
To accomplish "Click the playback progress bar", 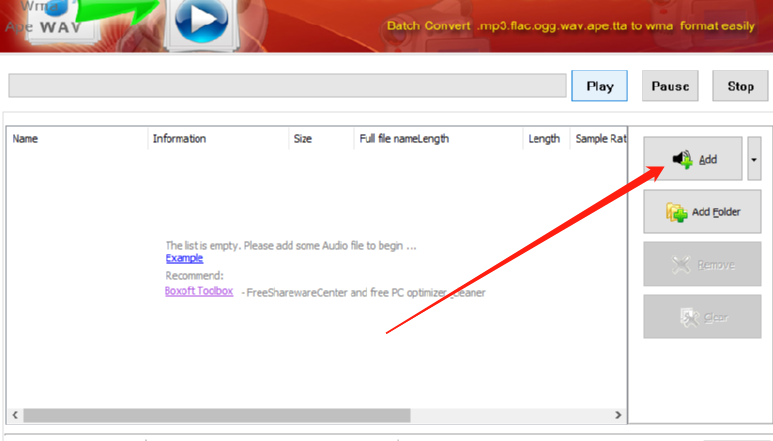I will pos(287,86).
